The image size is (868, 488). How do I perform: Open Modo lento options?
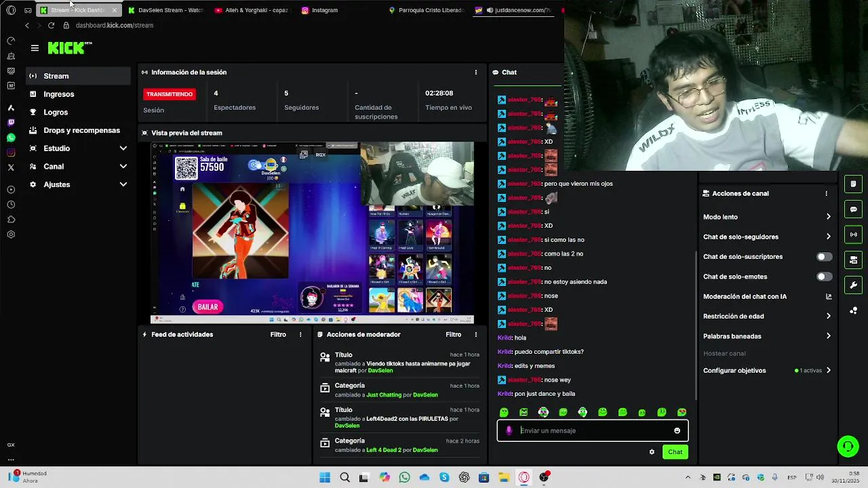tap(767, 217)
